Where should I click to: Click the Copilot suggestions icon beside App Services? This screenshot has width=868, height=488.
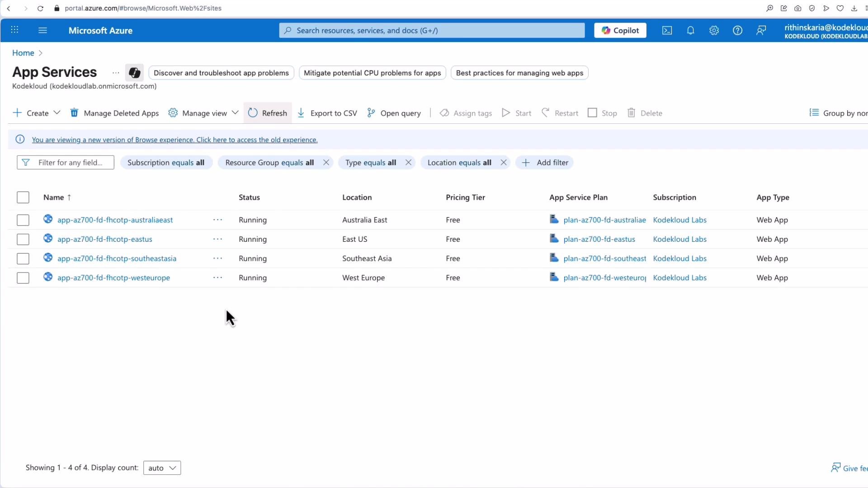click(x=134, y=73)
